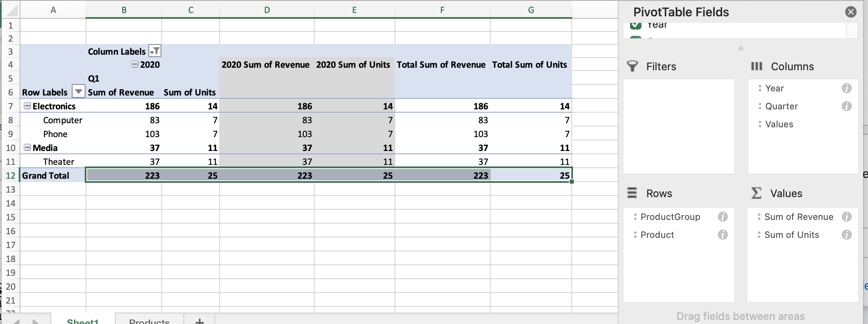868x324 pixels.
Task: Open Row Labels filter dropdown
Action: tap(78, 91)
